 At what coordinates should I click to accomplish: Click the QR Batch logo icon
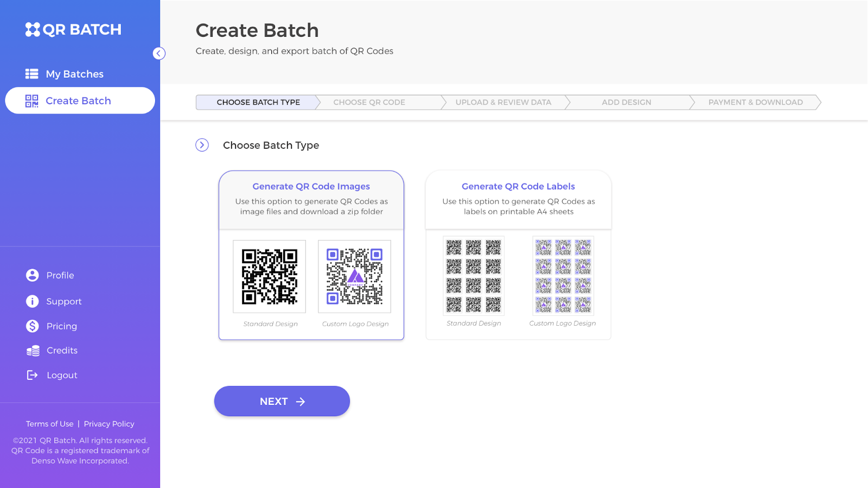tap(33, 29)
